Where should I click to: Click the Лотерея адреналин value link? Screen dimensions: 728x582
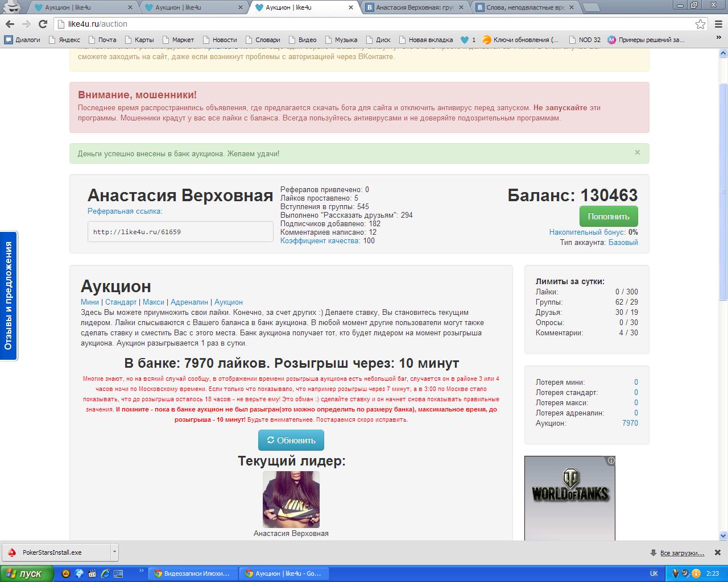(x=636, y=413)
